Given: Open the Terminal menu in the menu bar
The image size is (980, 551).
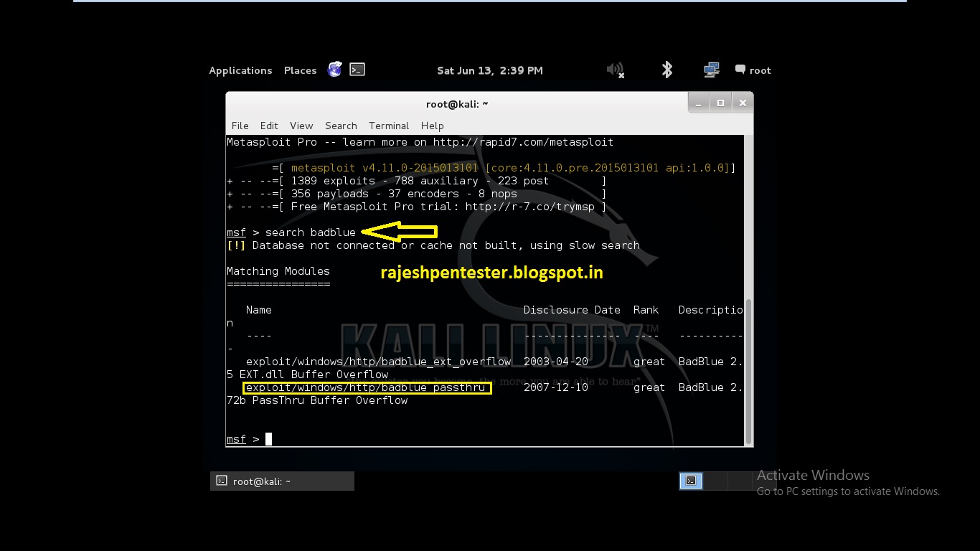Looking at the screenshot, I should coord(388,126).
